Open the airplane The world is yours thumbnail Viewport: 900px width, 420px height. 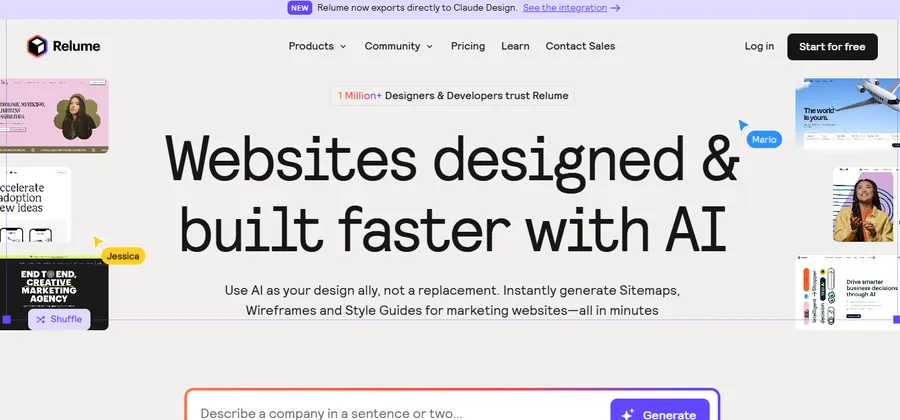click(x=847, y=114)
